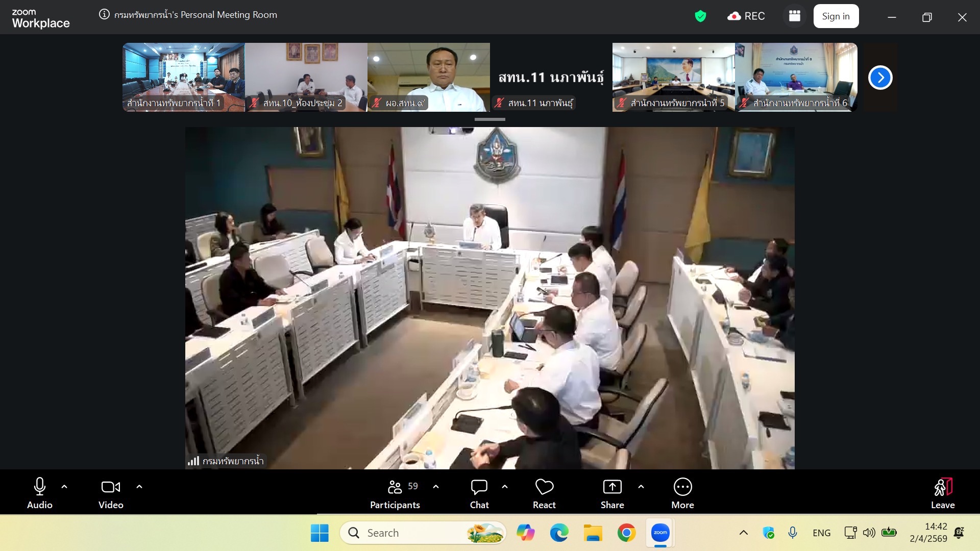Select ผอ.สทน.๙ participant thumbnail

428,77
